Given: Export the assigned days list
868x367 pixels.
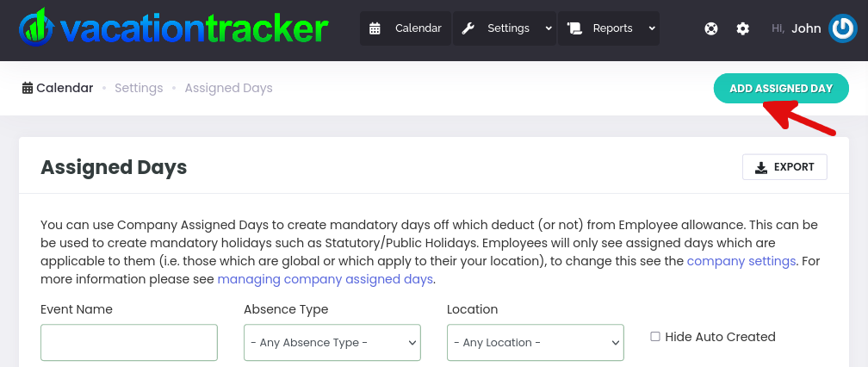Looking at the screenshot, I should (784, 167).
